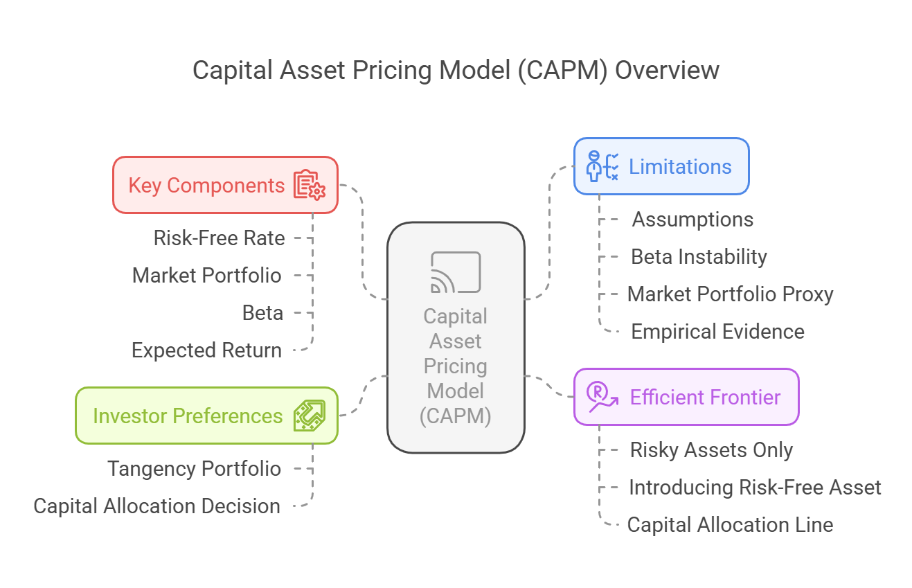Click the Market Portfolio item
The width and height of the screenshot is (912, 588).
pos(207,276)
